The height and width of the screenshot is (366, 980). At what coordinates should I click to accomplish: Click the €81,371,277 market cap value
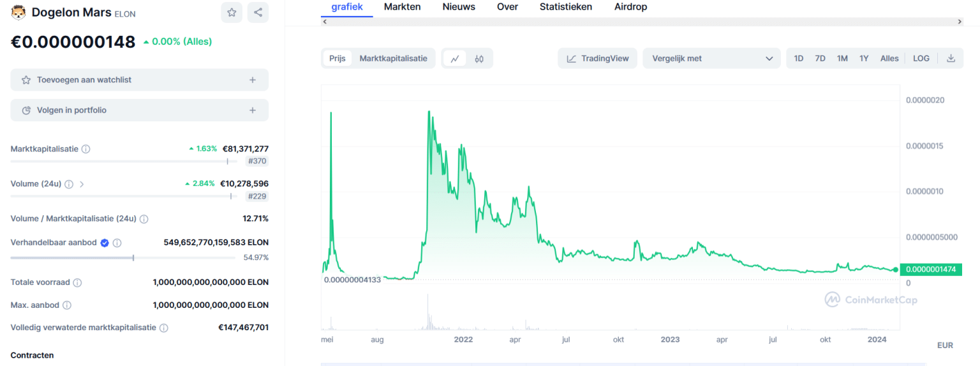click(x=245, y=149)
